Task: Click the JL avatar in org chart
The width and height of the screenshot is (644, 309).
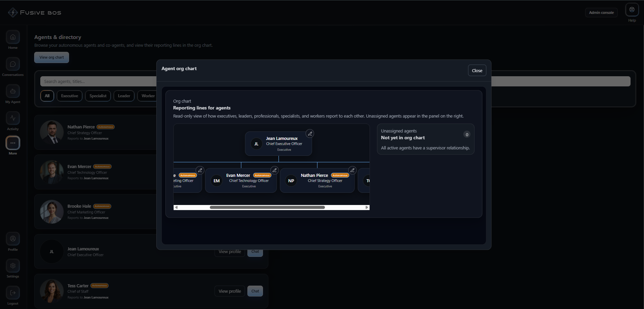Action: pos(256,144)
